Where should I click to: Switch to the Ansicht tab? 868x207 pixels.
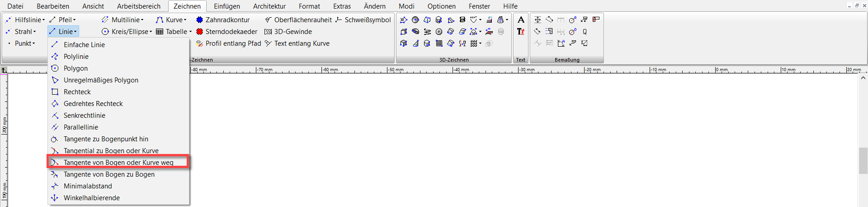[x=93, y=6]
